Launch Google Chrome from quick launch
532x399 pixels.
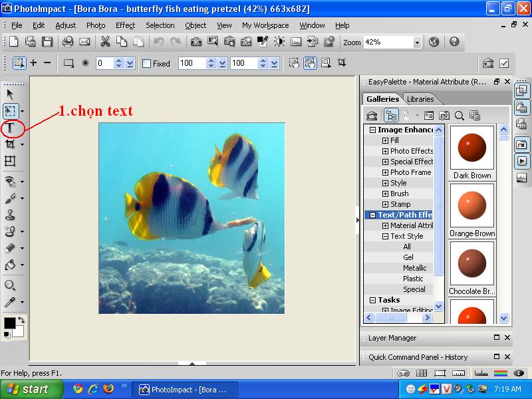pyautogui.click(x=78, y=388)
